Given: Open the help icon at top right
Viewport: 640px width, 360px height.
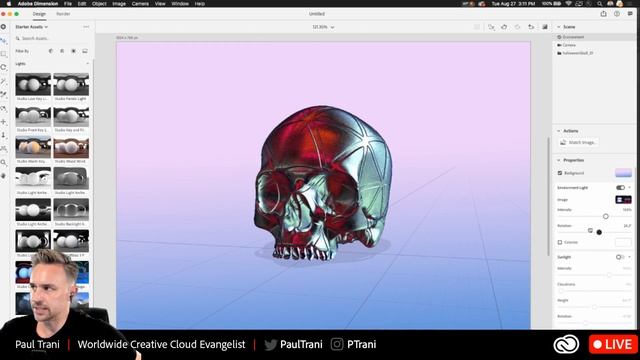Looking at the screenshot, I should [617, 14].
